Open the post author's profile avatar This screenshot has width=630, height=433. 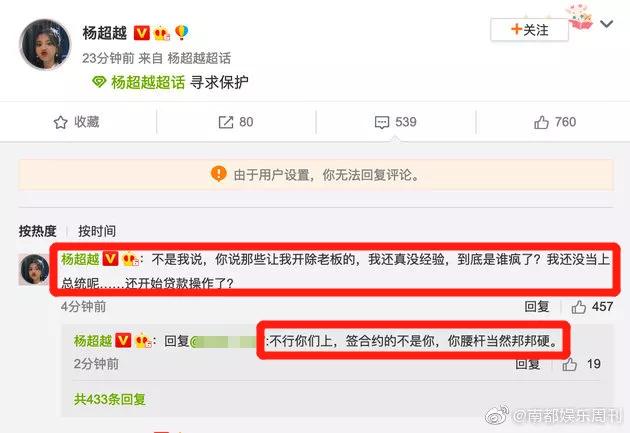click(x=45, y=44)
